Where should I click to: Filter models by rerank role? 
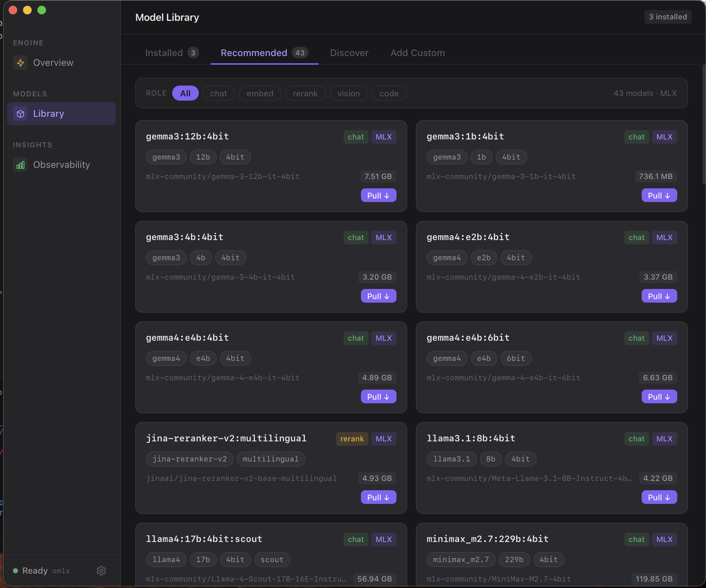[305, 93]
